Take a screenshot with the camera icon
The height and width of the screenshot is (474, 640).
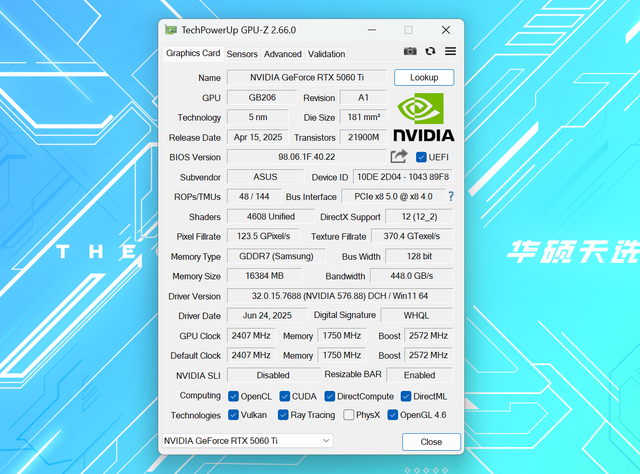pos(410,51)
